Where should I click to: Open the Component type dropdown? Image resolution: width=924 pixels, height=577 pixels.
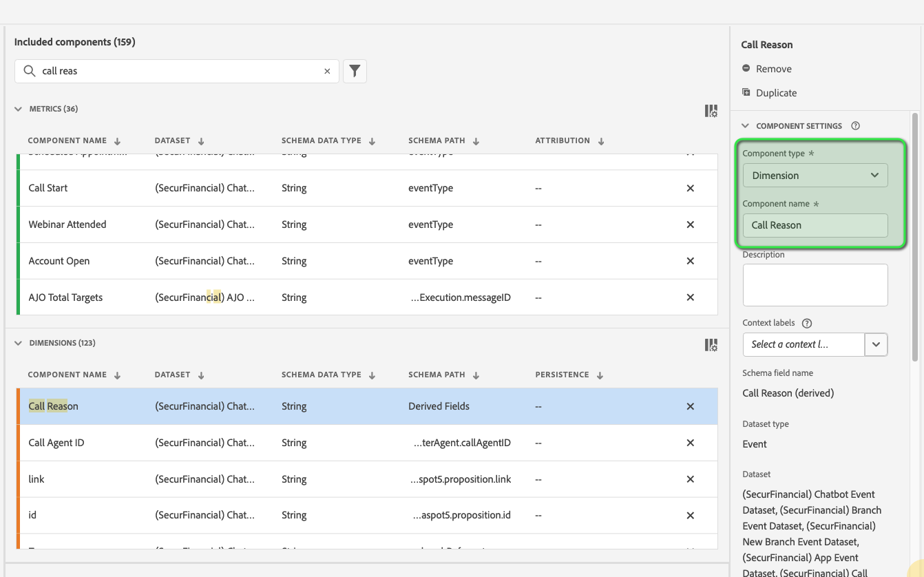815,175
